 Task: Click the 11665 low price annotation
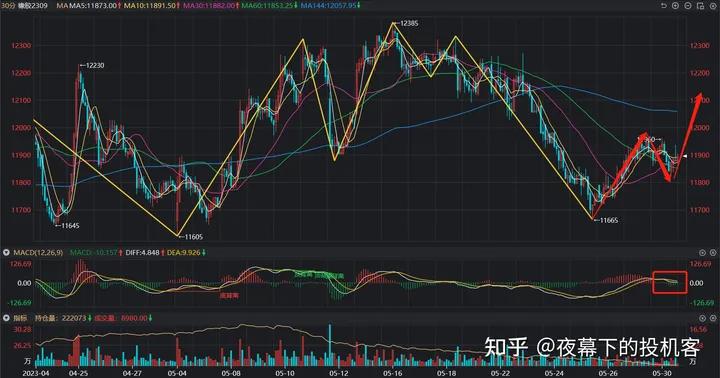[x=609, y=220]
